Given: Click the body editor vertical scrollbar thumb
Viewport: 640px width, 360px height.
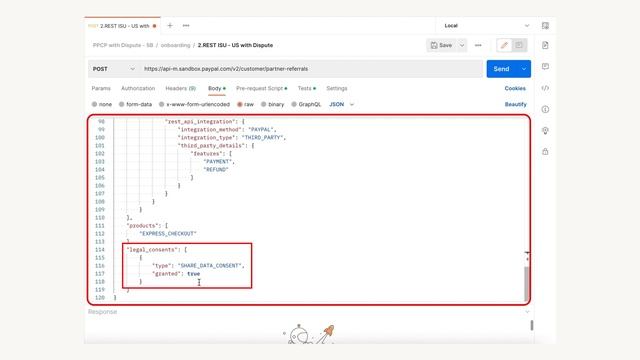Looking at the screenshot, I should [x=527, y=284].
